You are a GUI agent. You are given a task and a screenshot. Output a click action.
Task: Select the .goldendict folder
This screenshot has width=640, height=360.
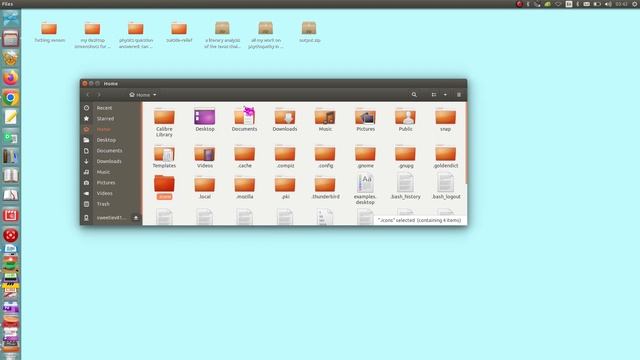click(x=445, y=156)
